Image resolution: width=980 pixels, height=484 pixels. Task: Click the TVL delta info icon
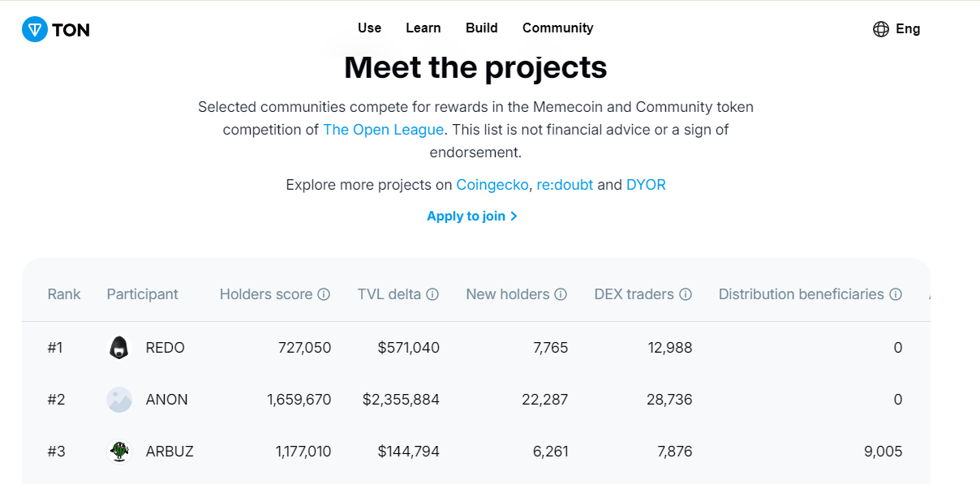pos(432,294)
